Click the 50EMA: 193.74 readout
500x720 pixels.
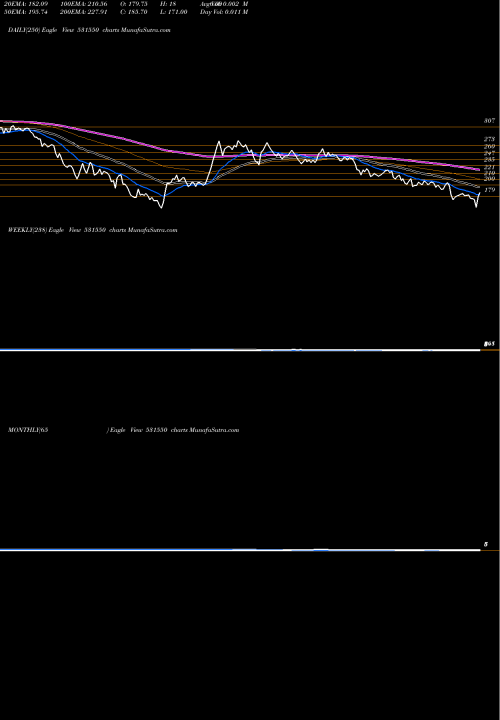point(28,11)
